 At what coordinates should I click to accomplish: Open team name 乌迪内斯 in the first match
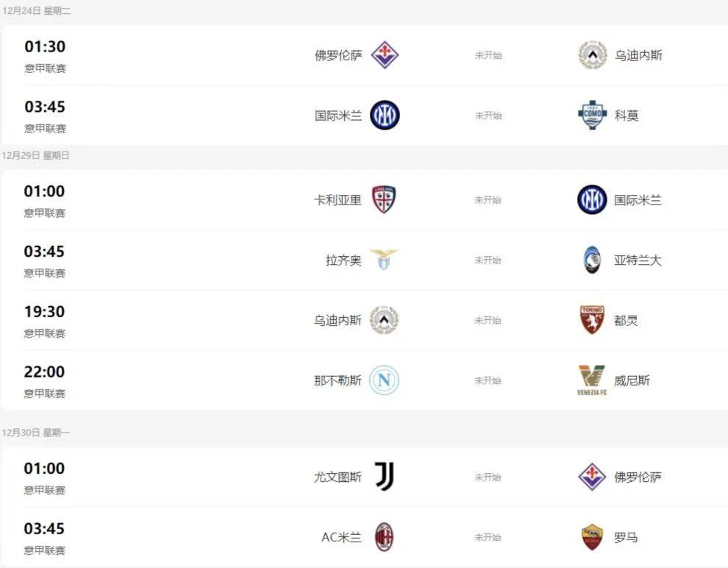[x=638, y=55]
